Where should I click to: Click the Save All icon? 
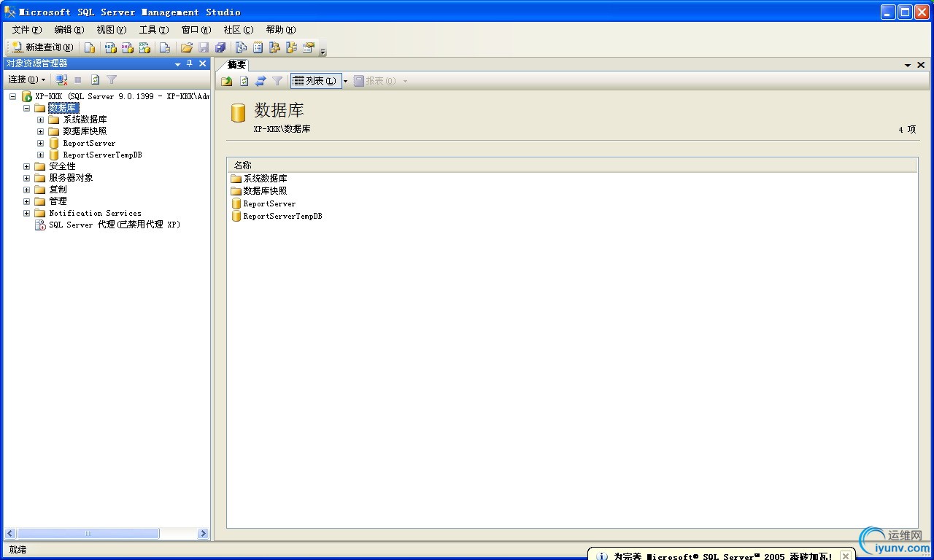(x=220, y=47)
